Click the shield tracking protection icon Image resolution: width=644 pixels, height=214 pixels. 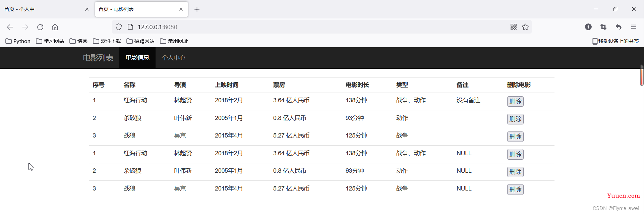pyautogui.click(x=119, y=27)
